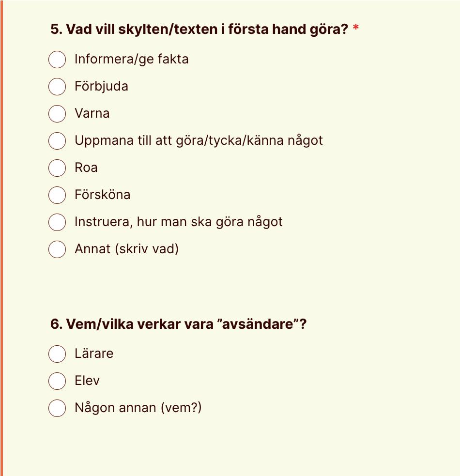The height and width of the screenshot is (476, 460).
Task: Choose the Försköna radio option
Action: [x=57, y=195]
